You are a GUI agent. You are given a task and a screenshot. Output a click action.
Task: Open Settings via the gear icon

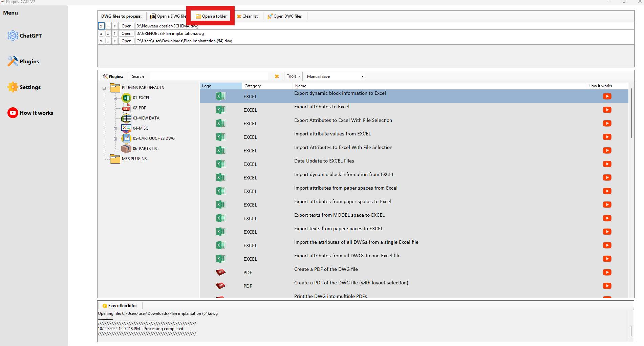point(13,87)
